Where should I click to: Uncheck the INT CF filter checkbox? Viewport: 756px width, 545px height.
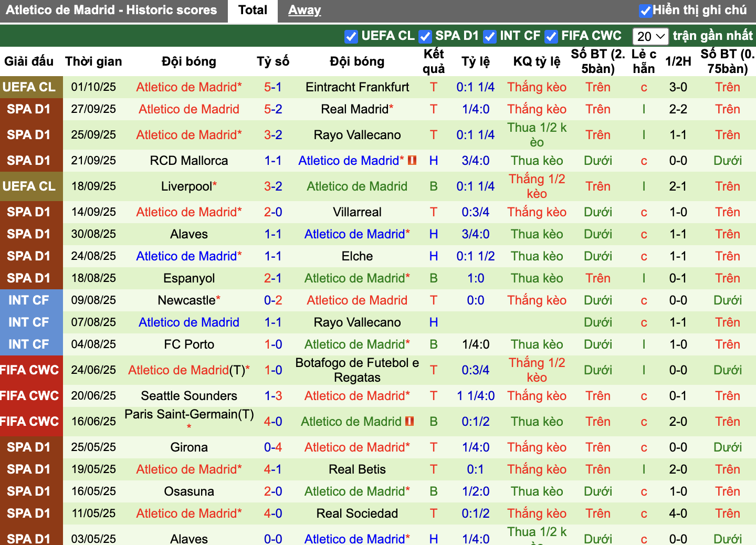pyautogui.click(x=490, y=36)
